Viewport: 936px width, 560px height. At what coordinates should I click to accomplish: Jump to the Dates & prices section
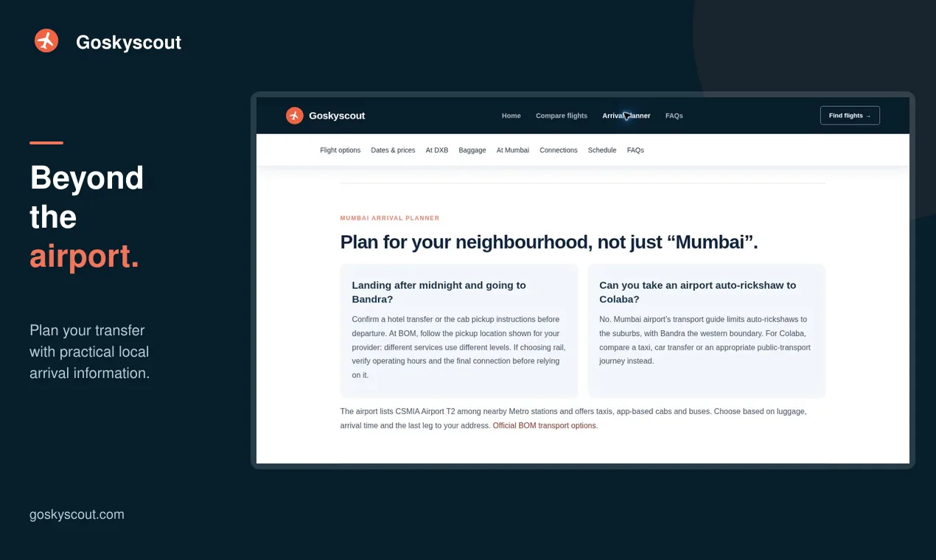point(393,150)
